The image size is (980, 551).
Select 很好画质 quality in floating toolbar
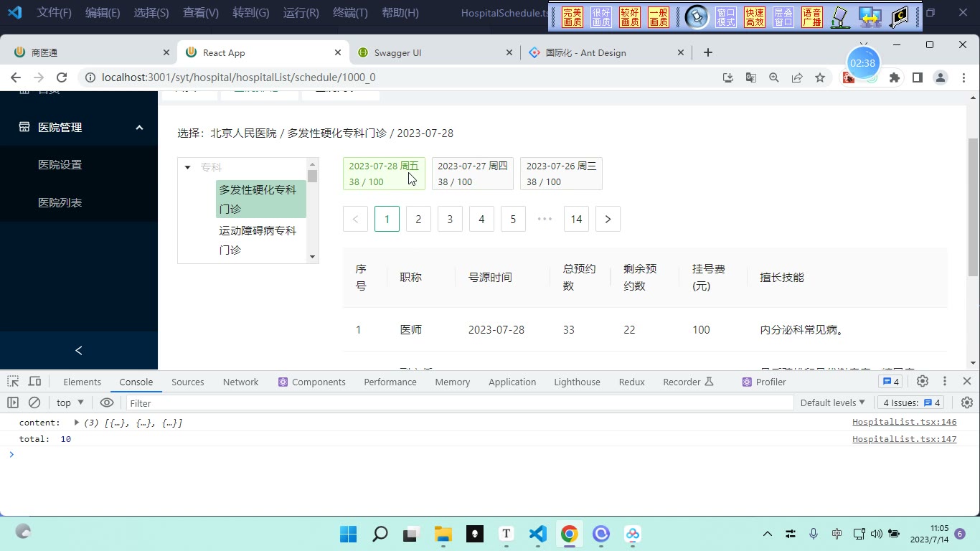601,17
